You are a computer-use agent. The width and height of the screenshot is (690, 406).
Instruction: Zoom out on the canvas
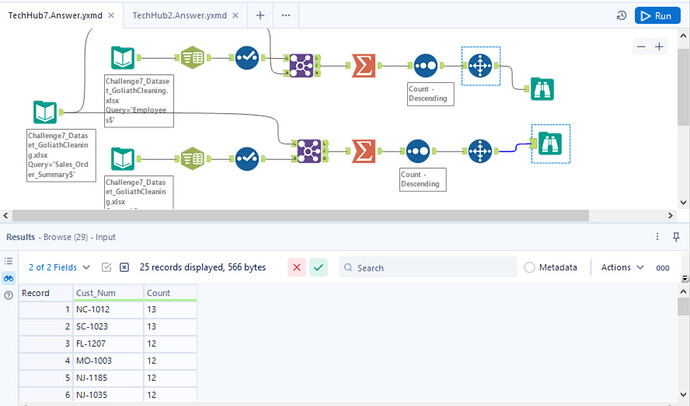641,47
